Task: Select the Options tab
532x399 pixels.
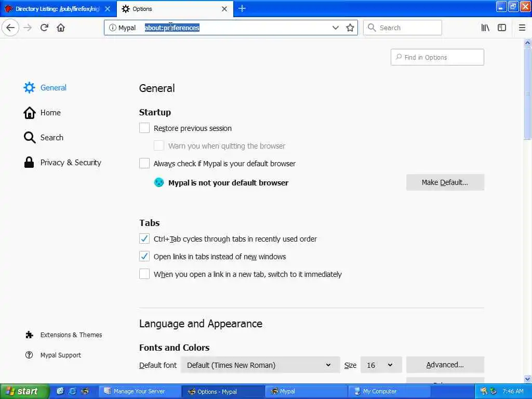Action: coord(175,9)
